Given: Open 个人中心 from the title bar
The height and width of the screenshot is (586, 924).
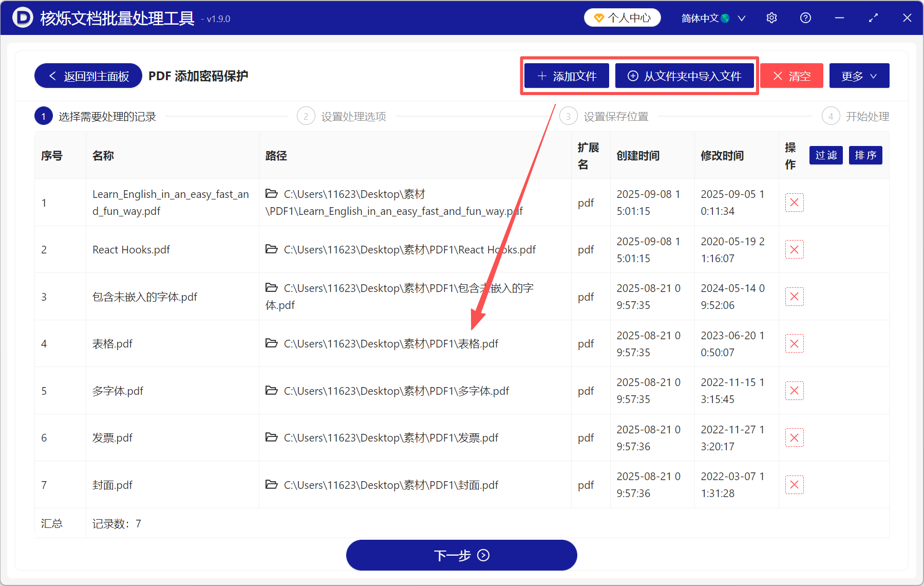Looking at the screenshot, I should pos(622,17).
